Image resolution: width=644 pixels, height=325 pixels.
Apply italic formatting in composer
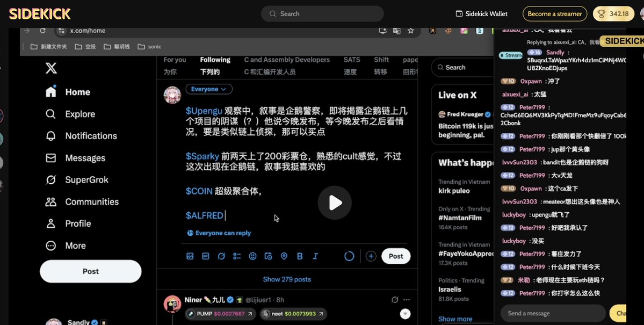(x=315, y=256)
